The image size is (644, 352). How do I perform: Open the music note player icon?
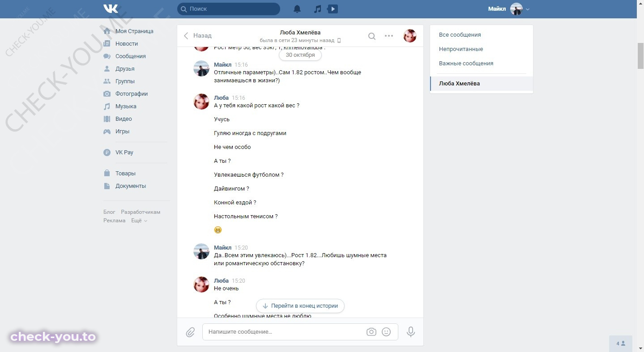317,9
